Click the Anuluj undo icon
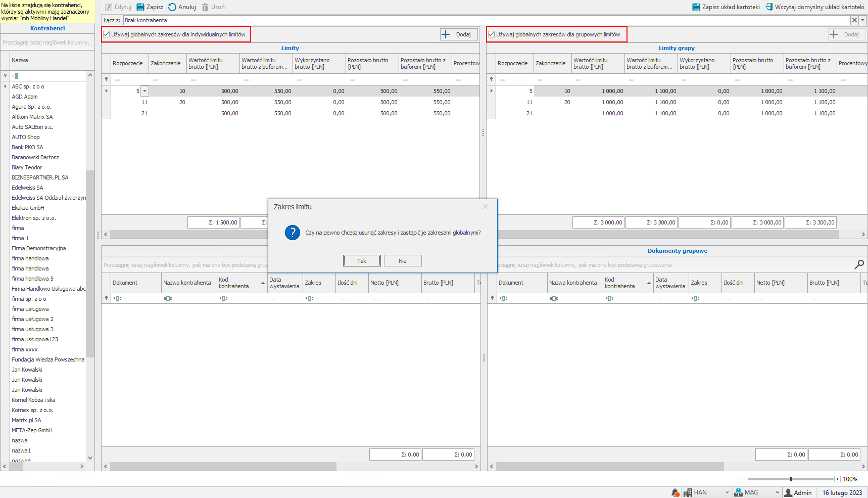The width and height of the screenshot is (868, 498). point(172,7)
